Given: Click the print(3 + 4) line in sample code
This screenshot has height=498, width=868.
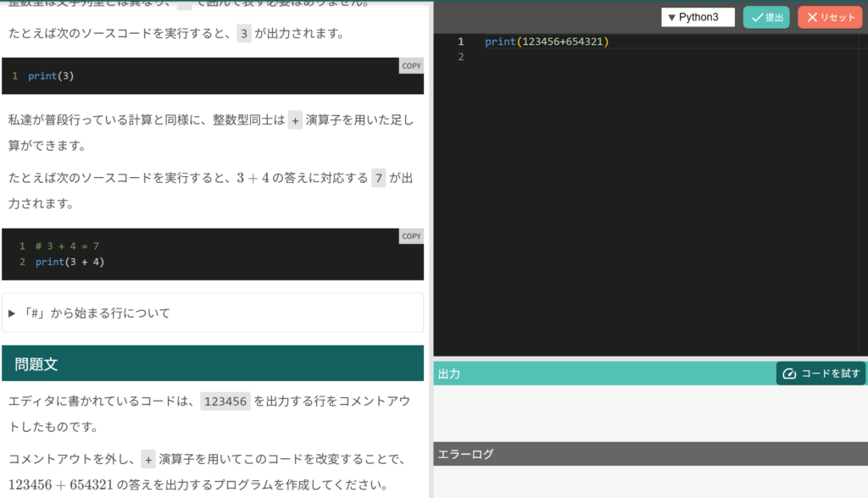Looking at the screenshot, I should pos(70,262).
